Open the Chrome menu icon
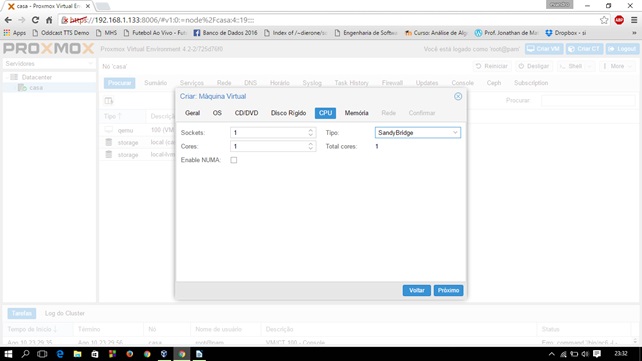The height and width of the screenshot is (361, 642). point(634,20)
